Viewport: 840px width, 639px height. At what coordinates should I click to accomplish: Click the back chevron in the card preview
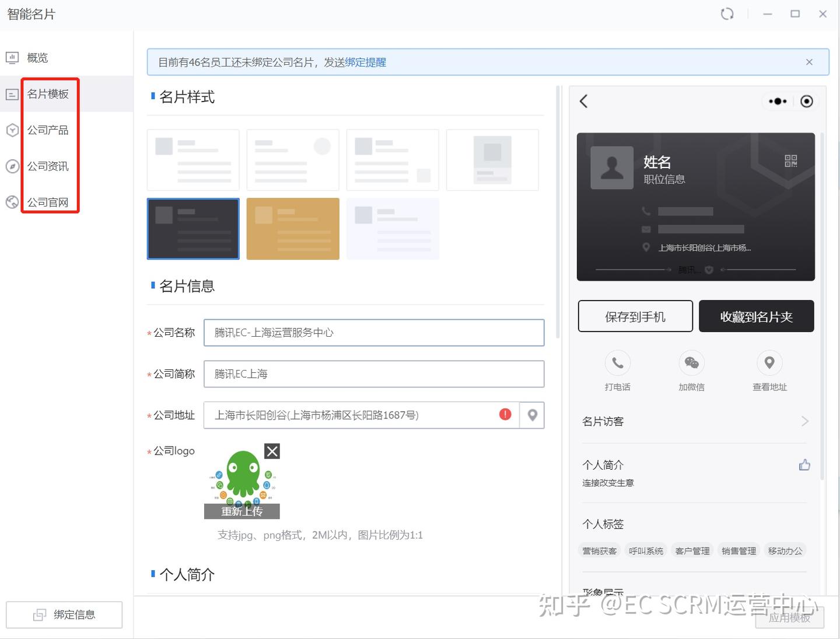point(583,101)
